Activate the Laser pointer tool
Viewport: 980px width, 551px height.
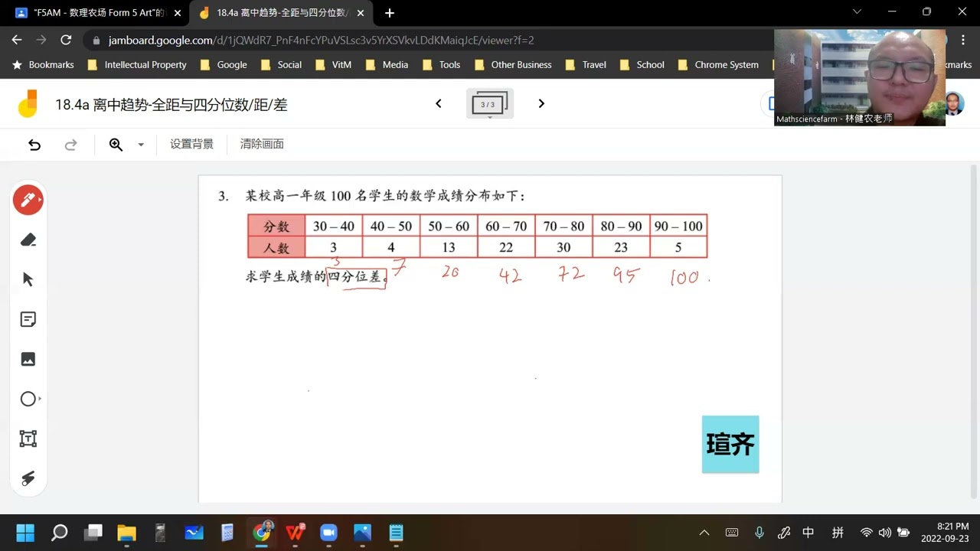28,479
